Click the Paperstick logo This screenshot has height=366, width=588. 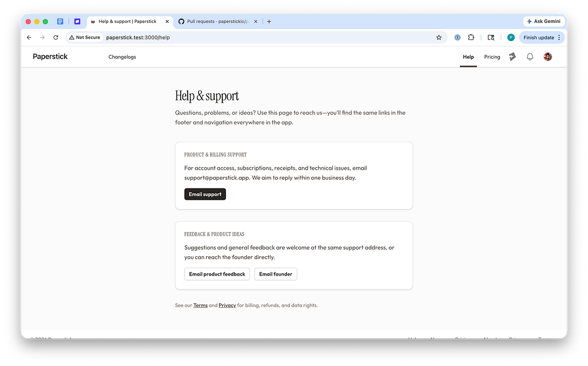pyautogui.click(x=50, y=56)
